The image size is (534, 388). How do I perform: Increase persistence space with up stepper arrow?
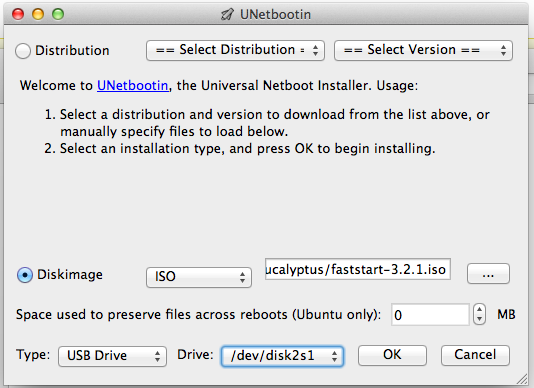[x=480, y=309]
